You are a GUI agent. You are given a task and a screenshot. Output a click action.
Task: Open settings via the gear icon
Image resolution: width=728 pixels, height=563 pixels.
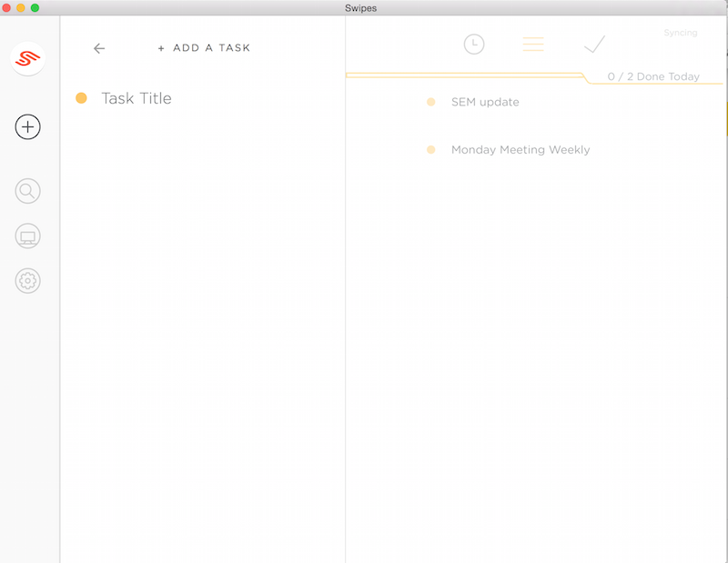pos(28,281)
